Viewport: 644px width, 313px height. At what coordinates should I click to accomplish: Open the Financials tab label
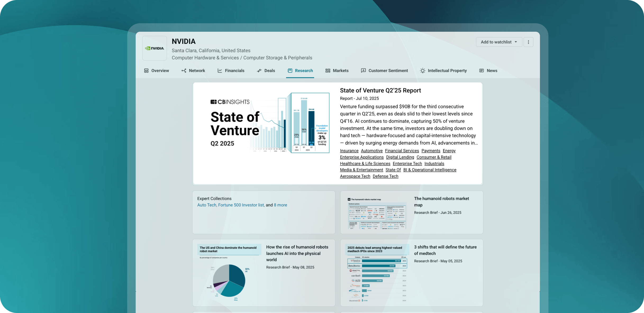(x=234, y=71)
